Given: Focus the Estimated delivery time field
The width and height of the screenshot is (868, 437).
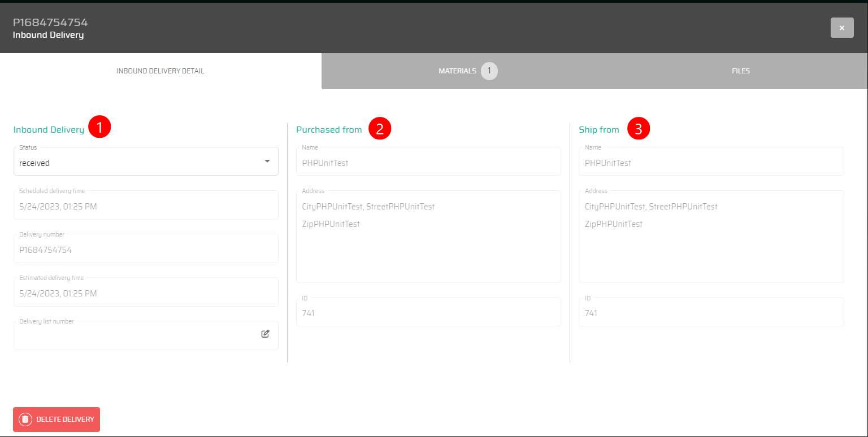Looking at the screenshot, I should [x=146, y=293].
